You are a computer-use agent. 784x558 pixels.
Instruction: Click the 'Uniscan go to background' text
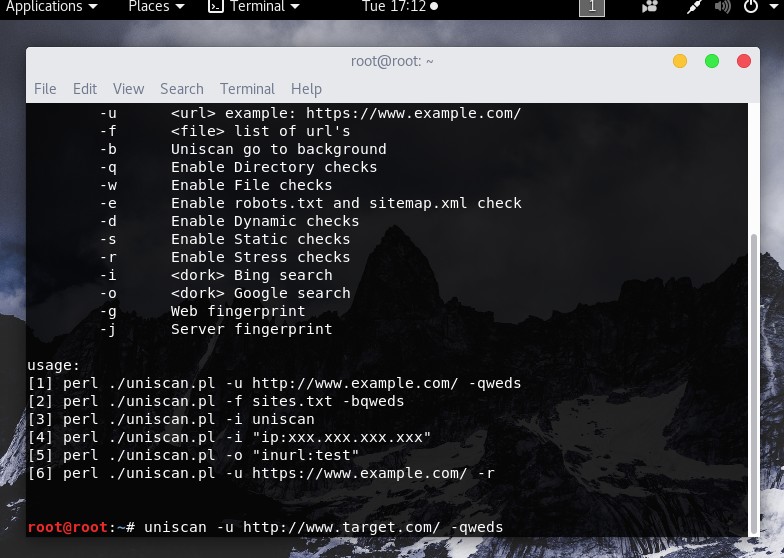coord(278,150)
